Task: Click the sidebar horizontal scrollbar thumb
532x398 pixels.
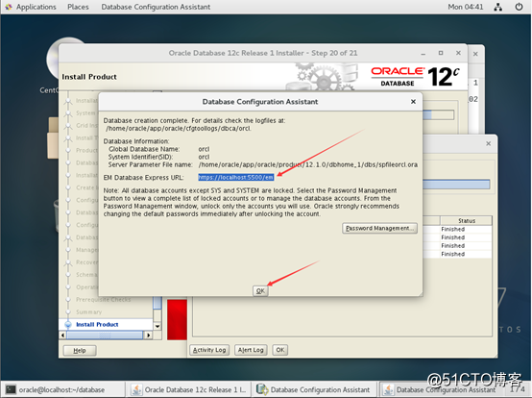Action: coord(105,336)
